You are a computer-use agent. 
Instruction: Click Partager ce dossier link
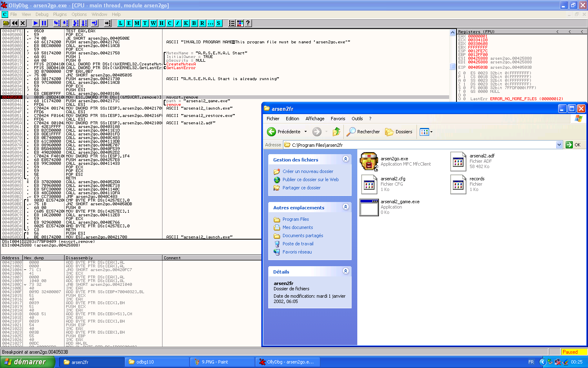302,188
